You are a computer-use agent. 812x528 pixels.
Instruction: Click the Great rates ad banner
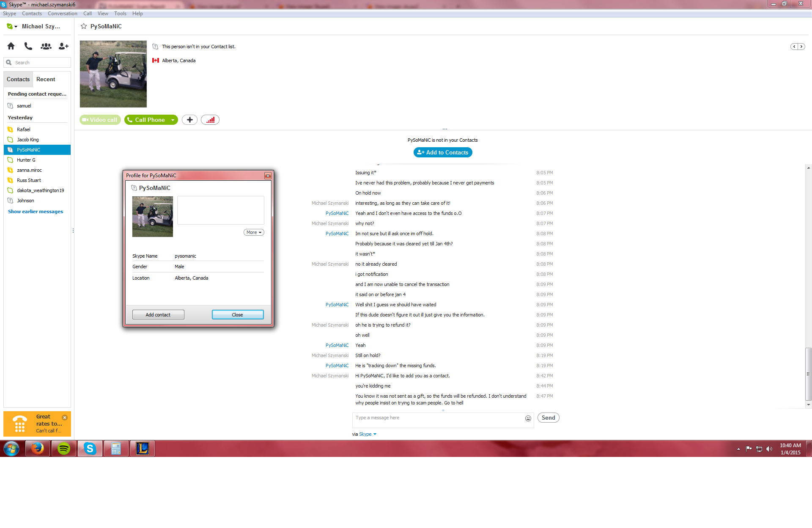click(x=37, y=423)
